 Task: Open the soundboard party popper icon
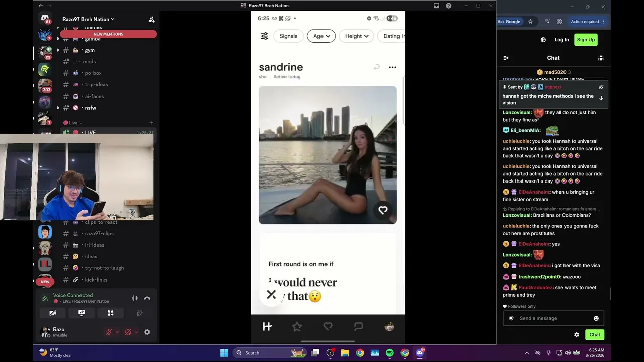(139, 313)
